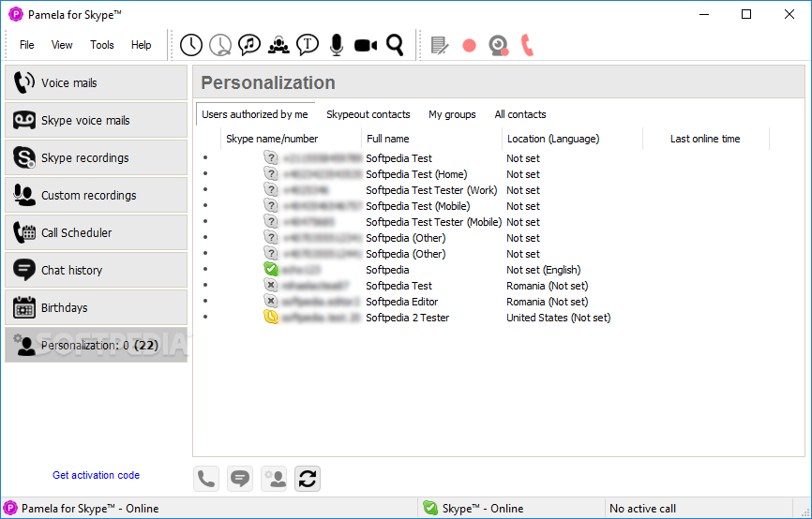
Task: Select Softpedia 2 Tester name
Action: pos(408,318)
